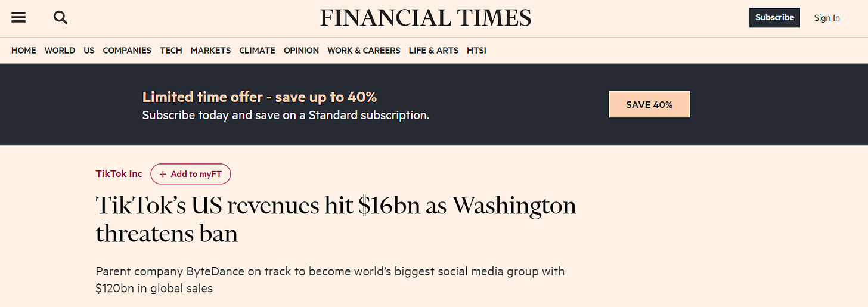Image resolution: width=868 pixels, height=307 pixels.
Task: Open the TikTok Inc topic link
Action: pos(119,174)
